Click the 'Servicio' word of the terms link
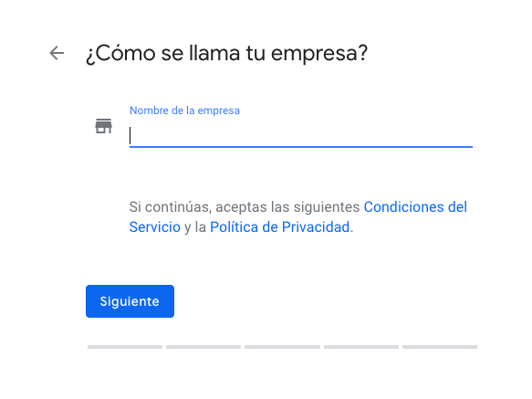532x399 pixels. click(x=155, y=227)
